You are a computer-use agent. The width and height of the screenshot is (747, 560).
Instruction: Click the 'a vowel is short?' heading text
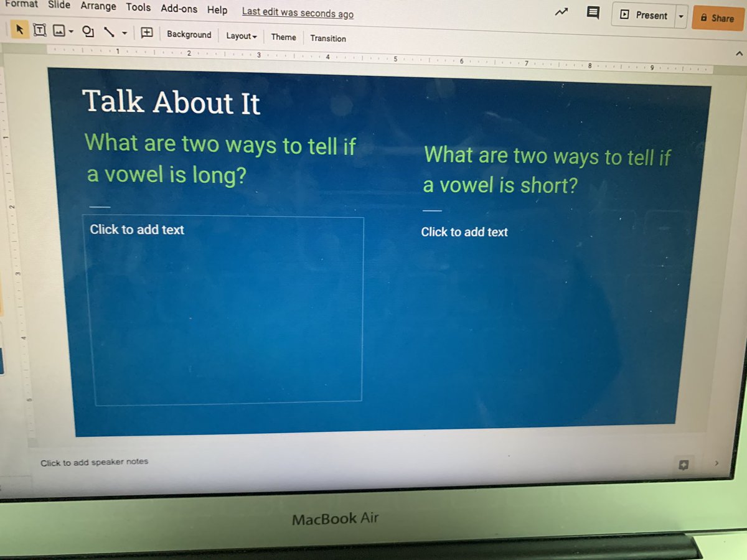pos(500,185)
